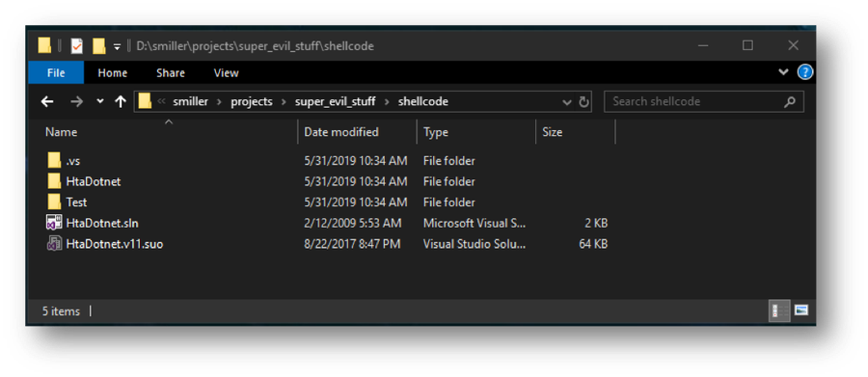Screen dimensions: 868x377
Task: Click the 2 KB size cell
Action: [x=596, y=223]
